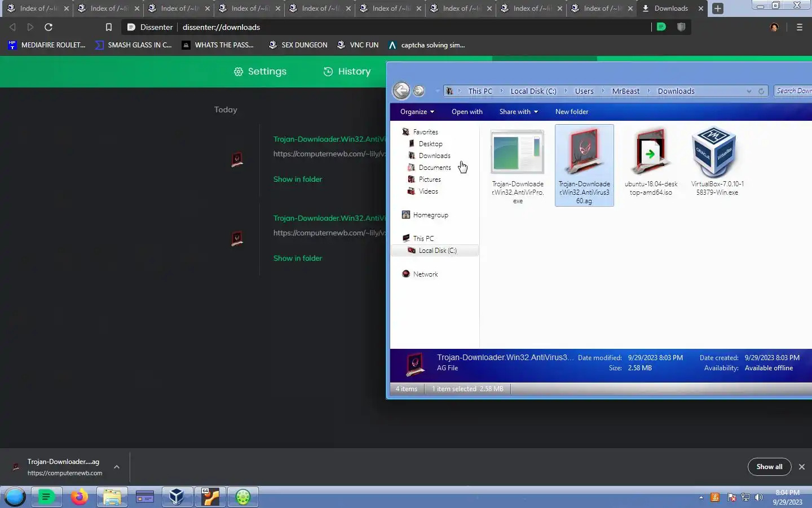Expand the arrow after Users in breadcrumb
812x508 pixels.
tap(603, 91)
